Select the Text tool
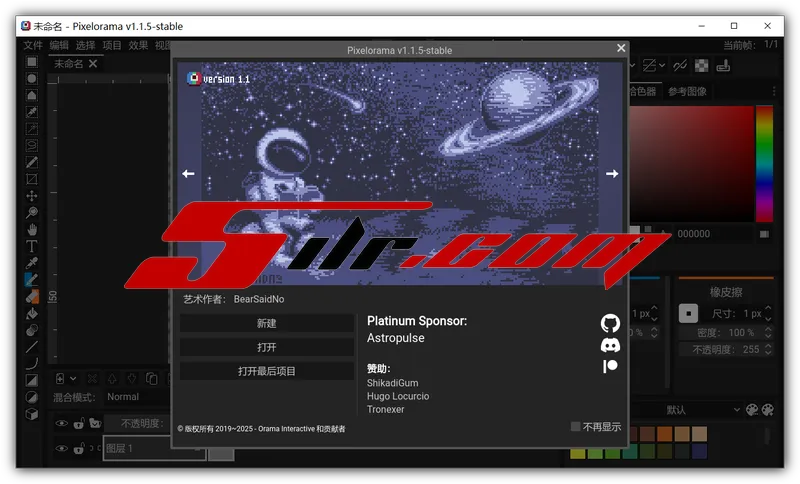This screenshot has width=800, height=484. pyautogui.click(x=32, y=246)
